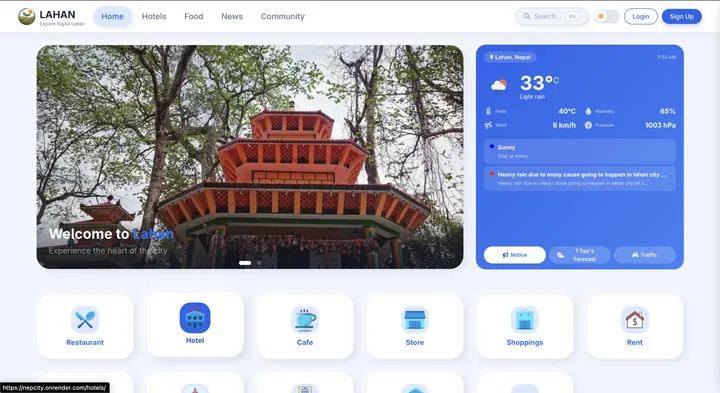
Task: Click the Light rain condition label
Action: point(532,97)
